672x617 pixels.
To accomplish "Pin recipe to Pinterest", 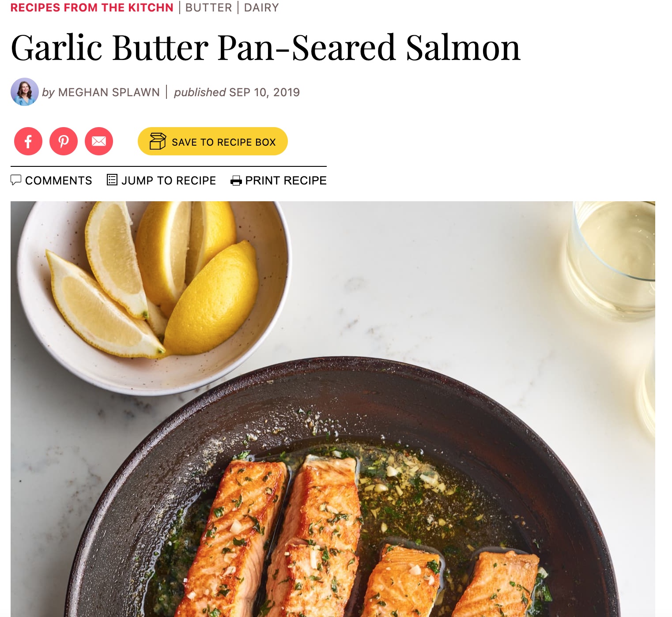I will coord(64,141).
